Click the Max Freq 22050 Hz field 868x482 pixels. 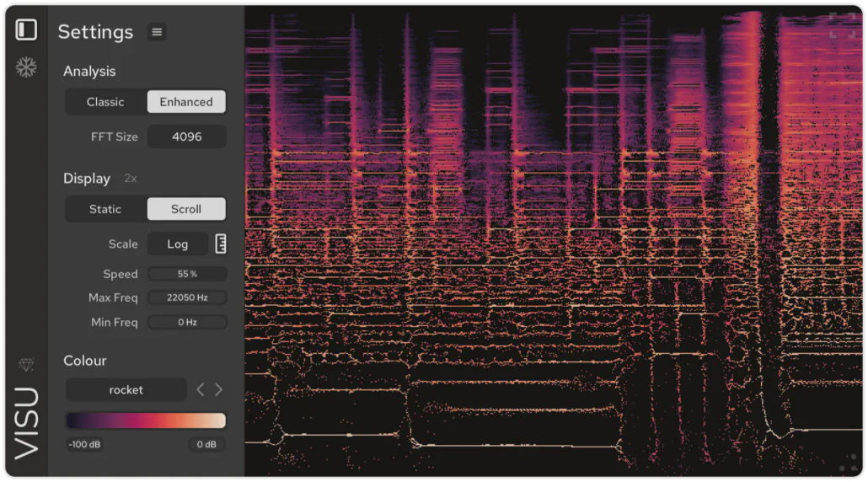187,297
